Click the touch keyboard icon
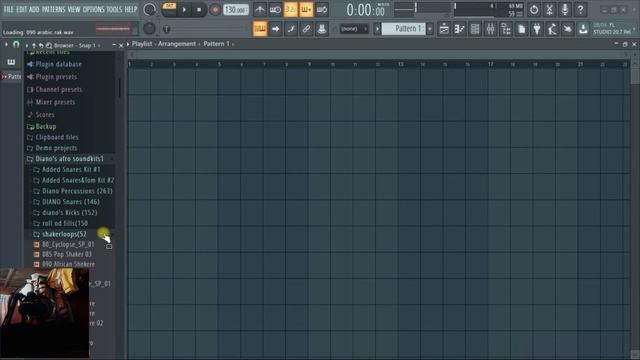This screenshot has width=640, height=360. coord(568,29)
